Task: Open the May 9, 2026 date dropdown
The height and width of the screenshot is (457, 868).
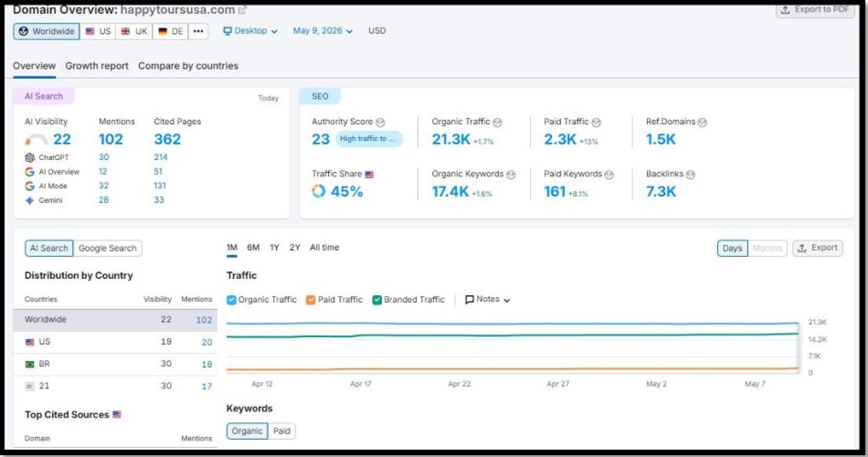Action: (x=323, y=30)
